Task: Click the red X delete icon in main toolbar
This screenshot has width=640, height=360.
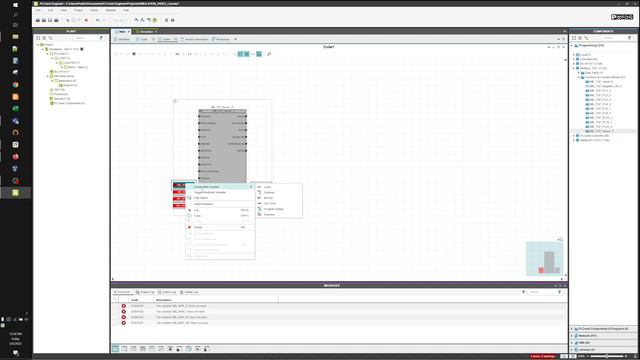Action: point(86,20)
